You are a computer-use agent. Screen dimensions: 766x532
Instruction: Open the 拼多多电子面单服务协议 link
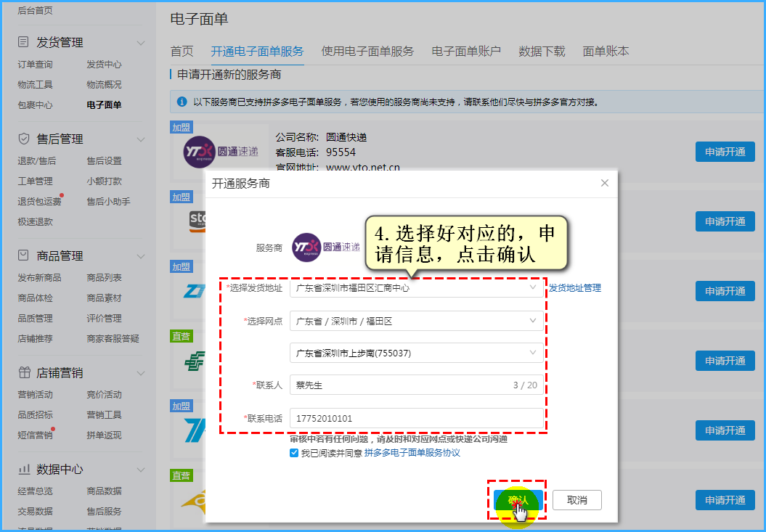pyautogui.click(x=412, y=453)
